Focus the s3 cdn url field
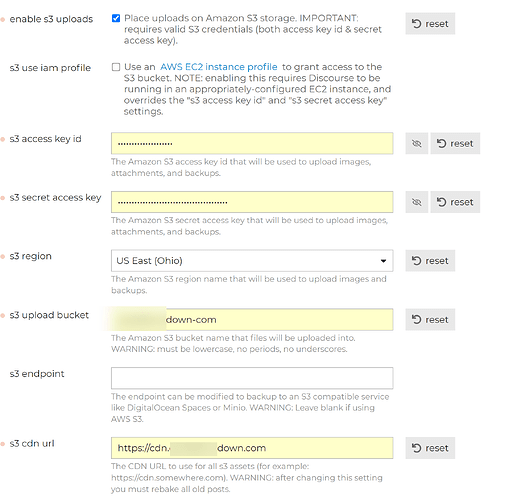Screen dimensions: 513x500 252,448
